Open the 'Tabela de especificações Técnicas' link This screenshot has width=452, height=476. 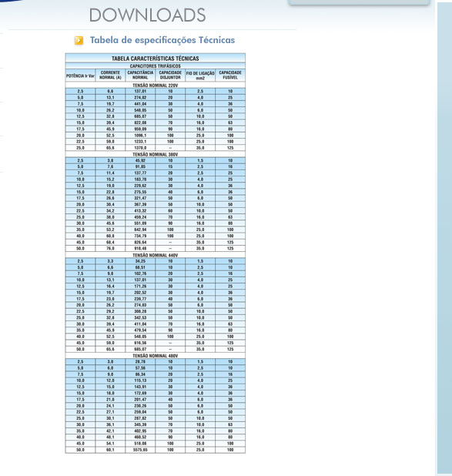point(162,40)
